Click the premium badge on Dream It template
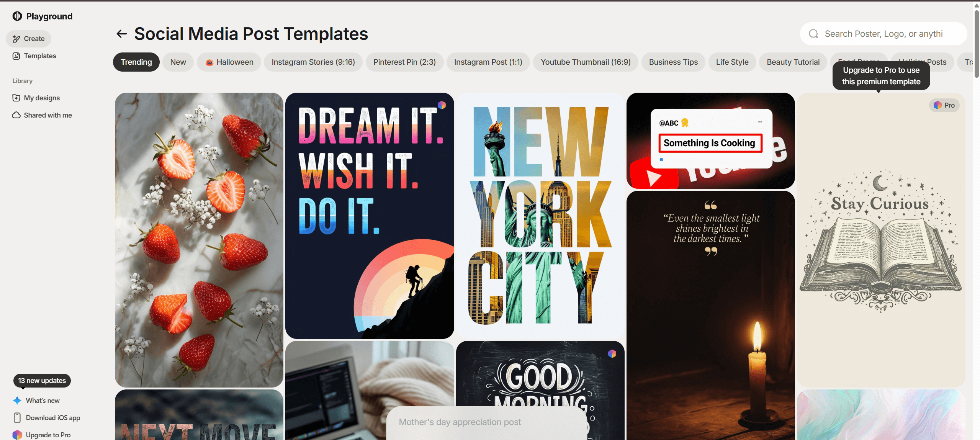 pos(442,105)
